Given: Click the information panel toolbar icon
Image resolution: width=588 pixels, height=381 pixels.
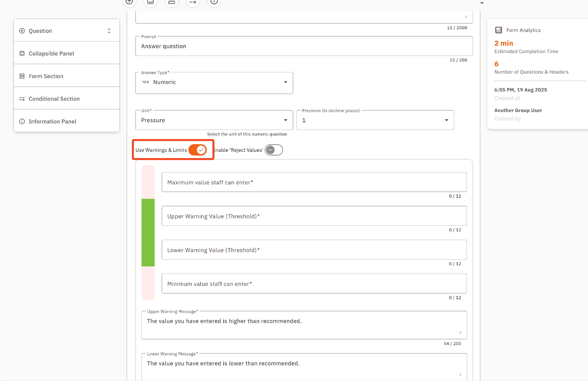Looking at the screenshot, I should click(x=214, y=2).
